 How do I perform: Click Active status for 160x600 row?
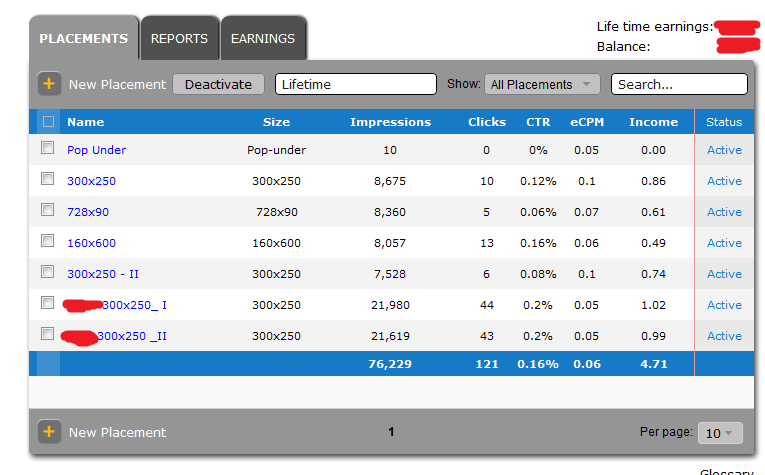[x=724, y=243]
